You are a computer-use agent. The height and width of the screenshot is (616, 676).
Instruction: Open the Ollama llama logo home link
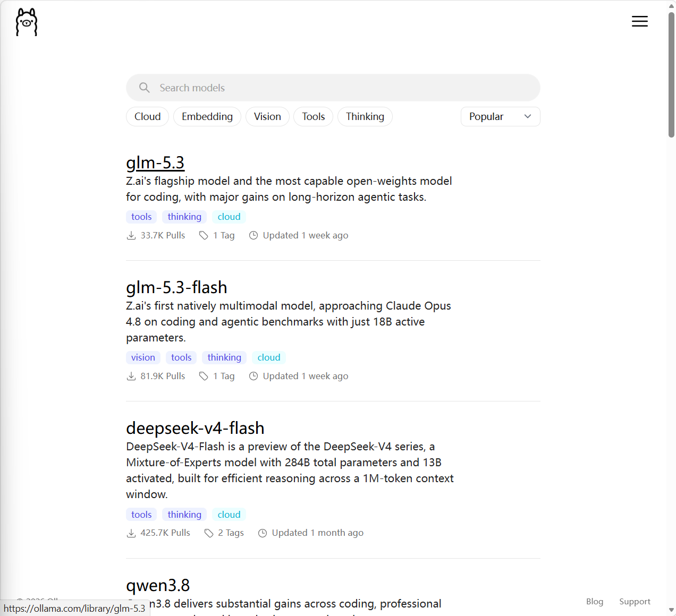tap(27, 22)
